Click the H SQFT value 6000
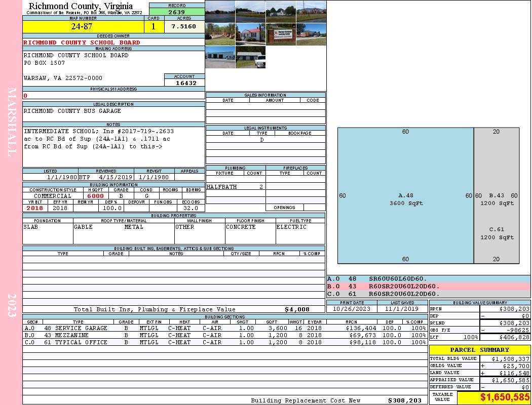The image size is (532, 405). click(96, 196)
